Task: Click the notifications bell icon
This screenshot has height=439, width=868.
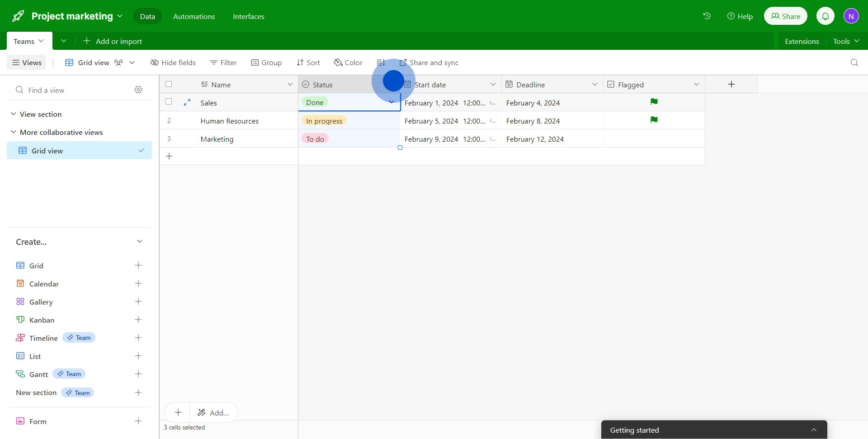Action: point(825,16)
